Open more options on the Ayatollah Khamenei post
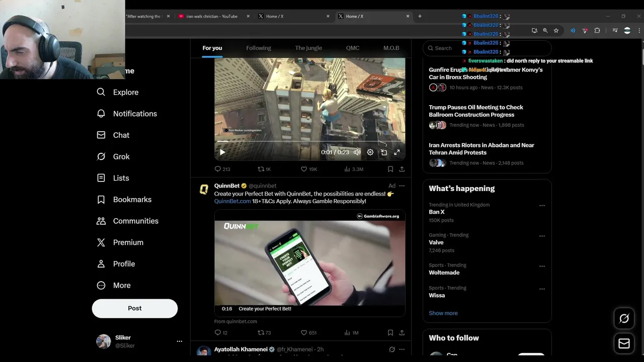This screenshot has width=644, height=362. click(x=401, y=349)
